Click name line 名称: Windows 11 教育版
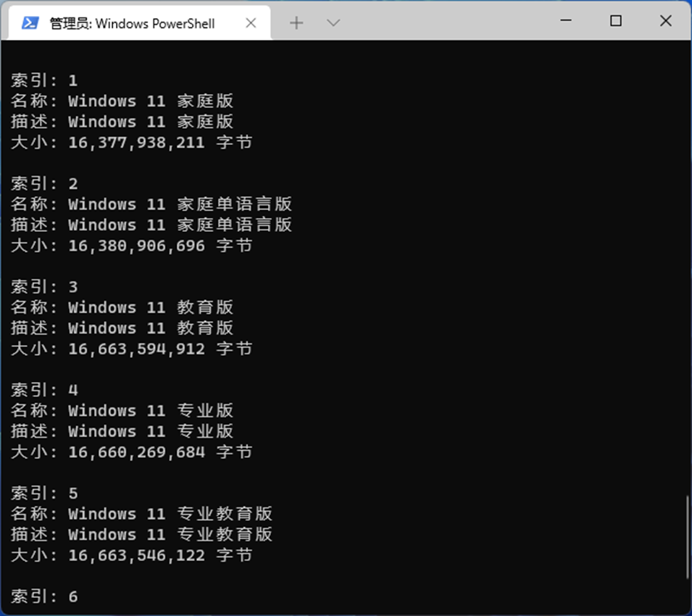Viewport: 692px width, 616px height. pyautogui.click(x=122, y=307)
